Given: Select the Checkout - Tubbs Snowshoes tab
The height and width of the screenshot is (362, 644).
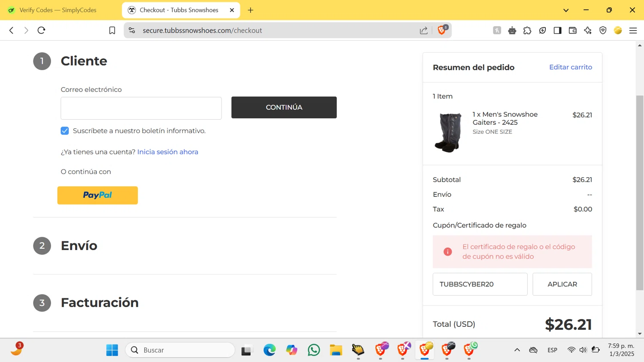Looking at the screenshot, I should pyautogui.click(x=181, y=10).
